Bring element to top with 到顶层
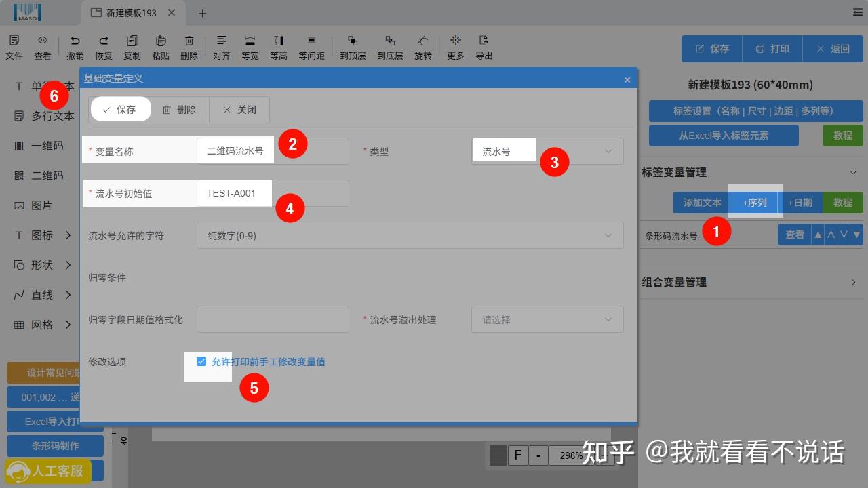Viewport: 868px width, 488px height. (x=353, y=47)
